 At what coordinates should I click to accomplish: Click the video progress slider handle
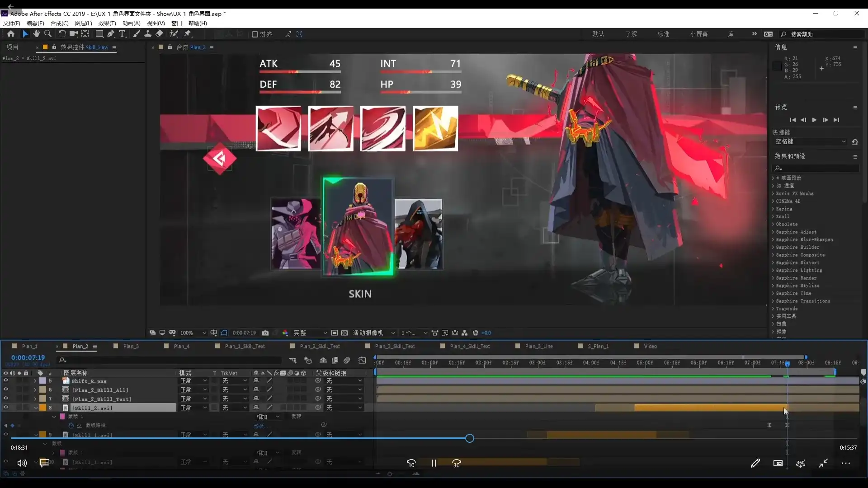(470, 438)
